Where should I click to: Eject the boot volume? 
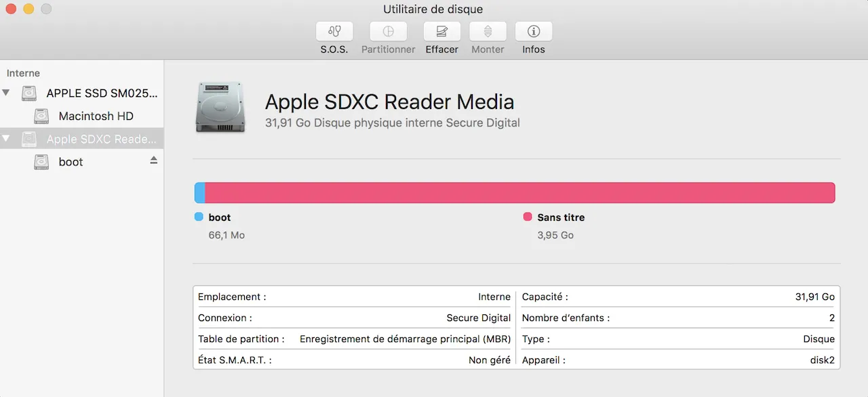[x=154, y=160]
